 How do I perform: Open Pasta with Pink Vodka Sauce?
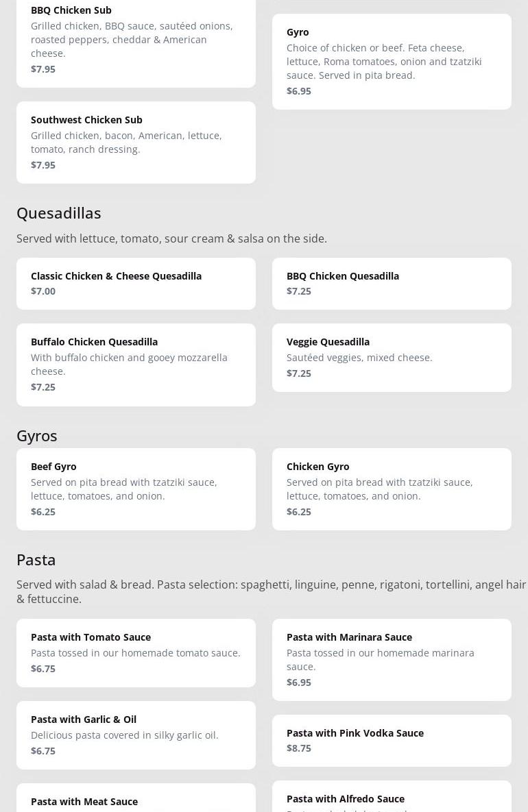[392, 740]
